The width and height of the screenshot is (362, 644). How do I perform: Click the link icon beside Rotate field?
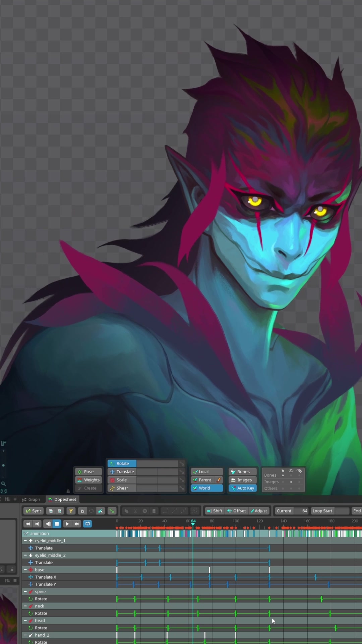tap(182, 464)
